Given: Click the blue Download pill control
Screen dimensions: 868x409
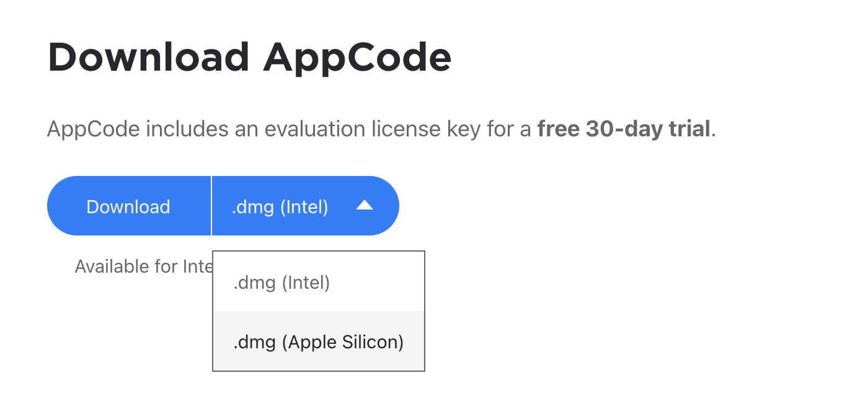Looking at the screenshot, I should (x=128, y=206).
